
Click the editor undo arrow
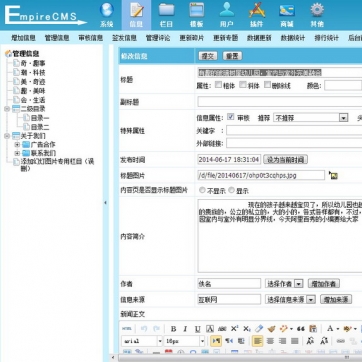(x=144, y=329)
